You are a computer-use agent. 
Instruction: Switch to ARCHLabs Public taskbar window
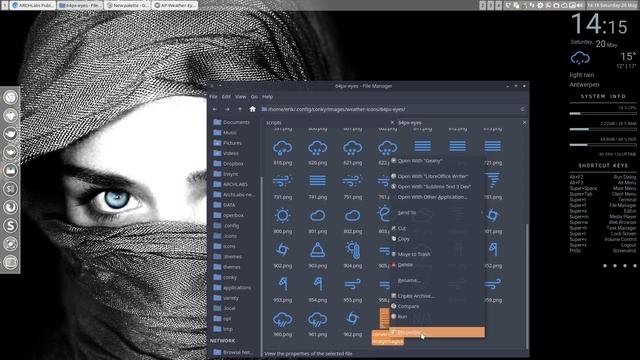[x=33, y=5]
